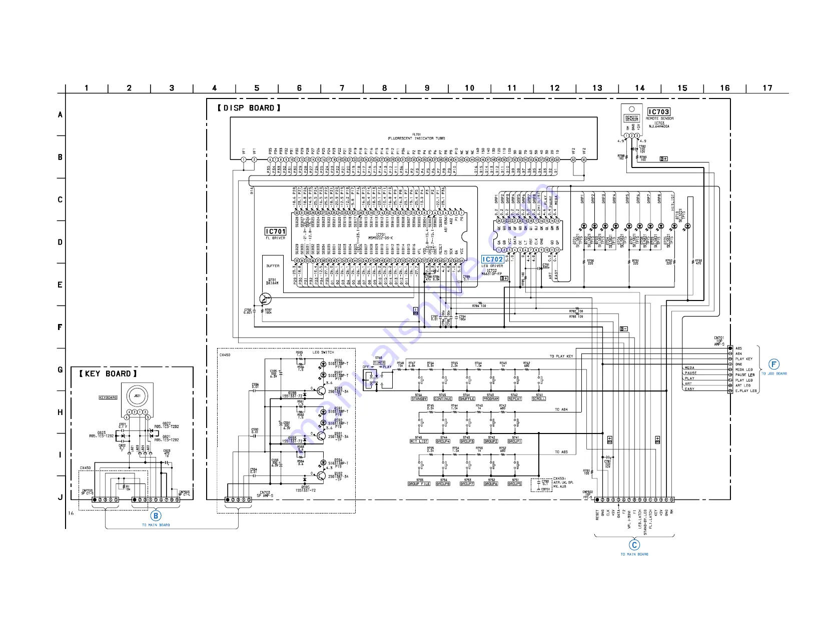Click the circled F jog-board connector marker
The image size is (840, 631).
point(773,364)
